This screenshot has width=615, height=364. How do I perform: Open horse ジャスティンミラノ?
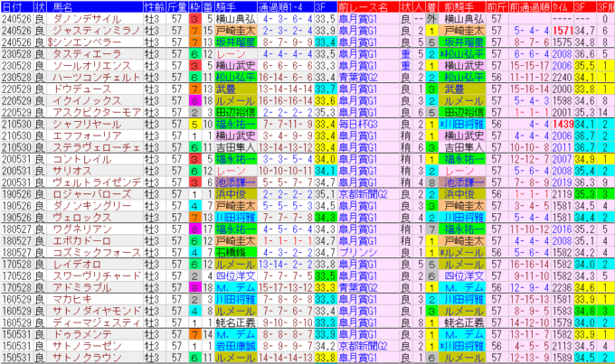pos(96,31)
